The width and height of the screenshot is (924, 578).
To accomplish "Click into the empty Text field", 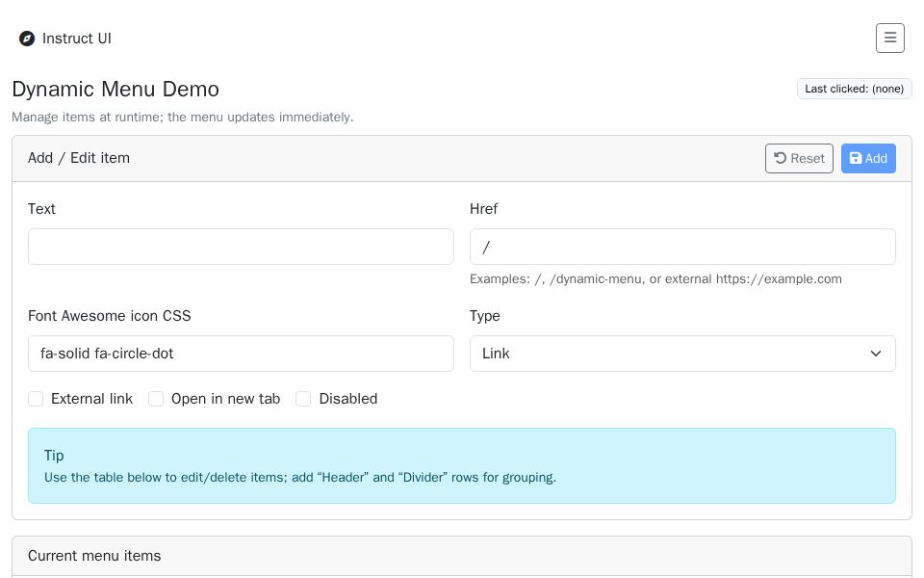I will click(241, 247).
